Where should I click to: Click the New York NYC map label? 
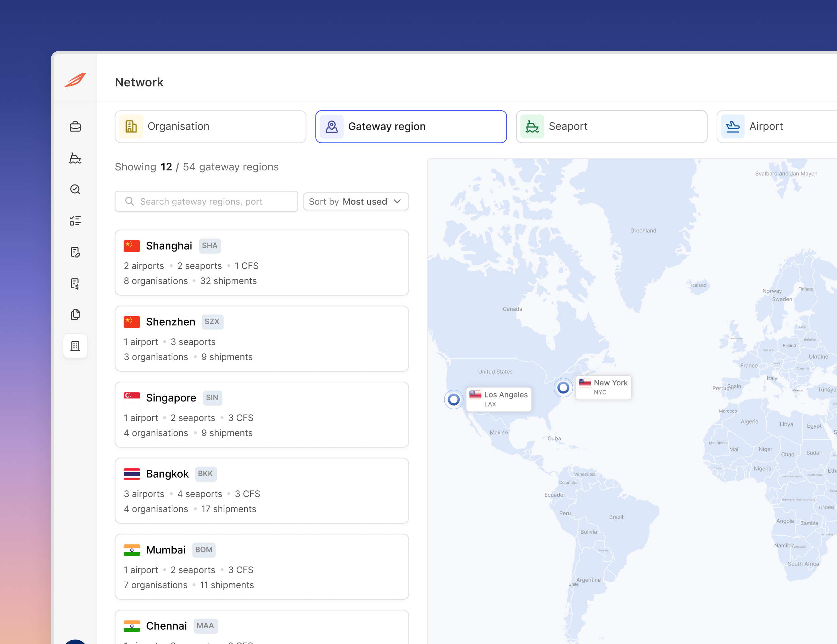click(604, 387)
